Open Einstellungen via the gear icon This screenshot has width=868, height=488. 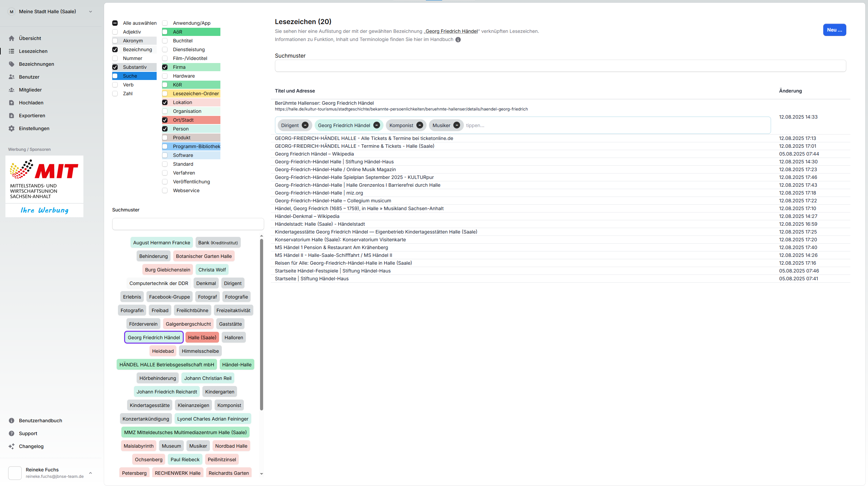pos(12,128)
